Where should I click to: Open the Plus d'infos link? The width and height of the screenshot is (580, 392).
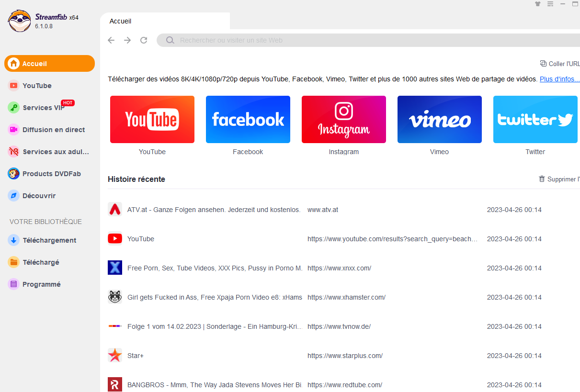coord(559,79)
